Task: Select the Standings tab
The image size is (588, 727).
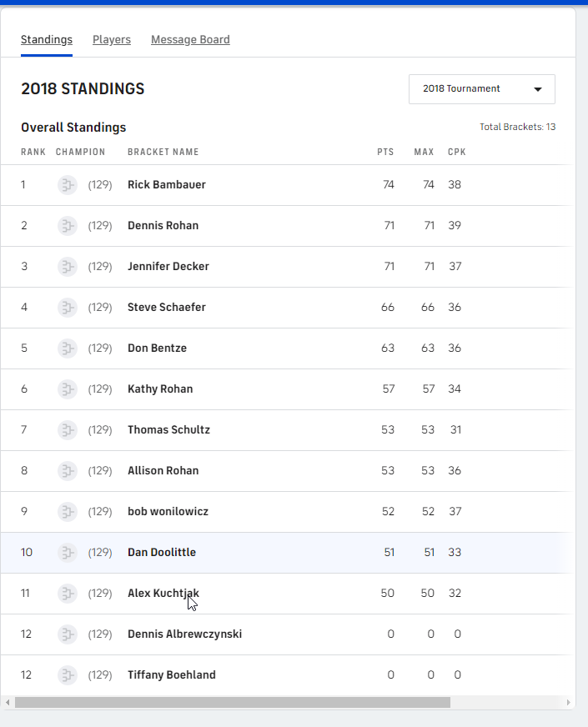Action: coord(47,40)
